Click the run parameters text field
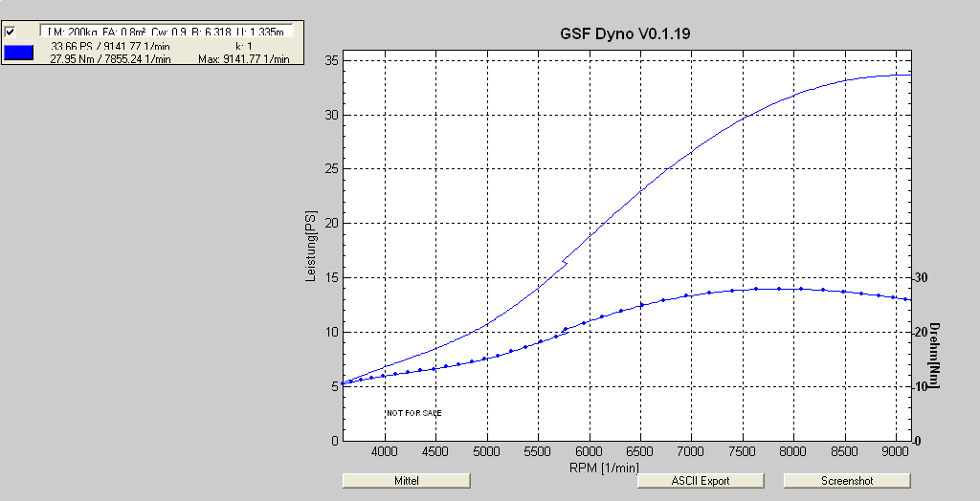Viewport: 980px width, 501px height. coord(165,32)
